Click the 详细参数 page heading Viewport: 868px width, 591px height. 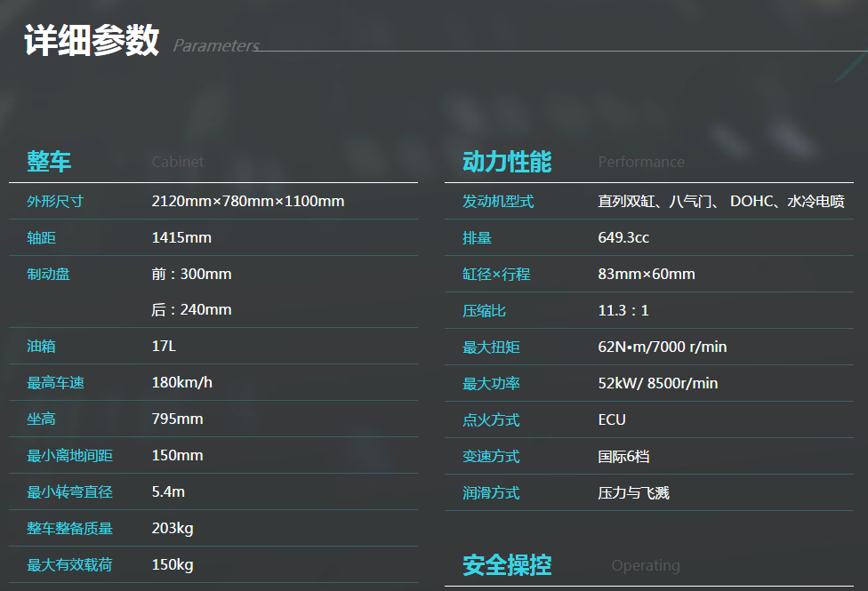pyautogui.click(x=91, y=41)
